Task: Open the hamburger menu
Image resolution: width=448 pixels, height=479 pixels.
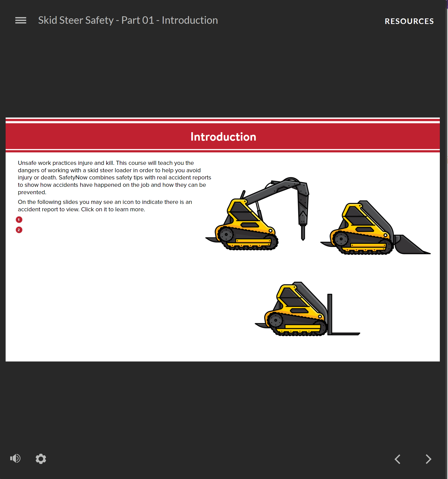Action: [21, 20]
